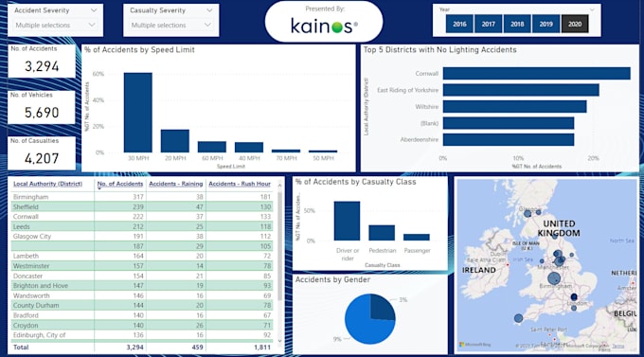The width and height of the screenshot is (644, 357).
Task: Select the Bradford row in the table
Action: click(142, 315)
